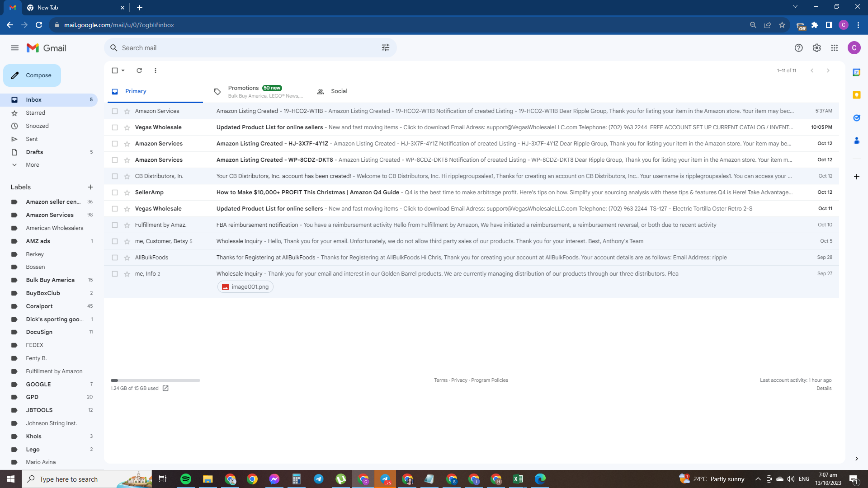Tick the AllBulkFoods email checkbox
The width and height of the screenshot is (868, 488).
[115, 258]
